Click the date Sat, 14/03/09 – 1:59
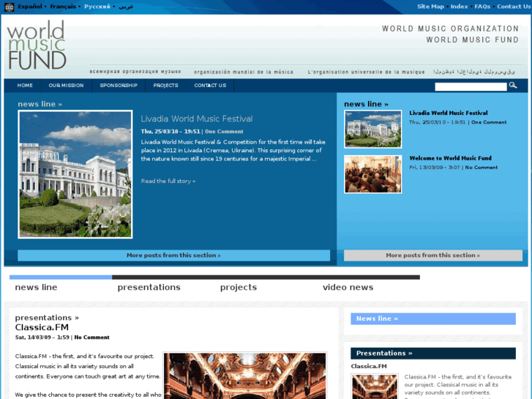The width and height of the screenshot is (532, 399). click(42, 338)
